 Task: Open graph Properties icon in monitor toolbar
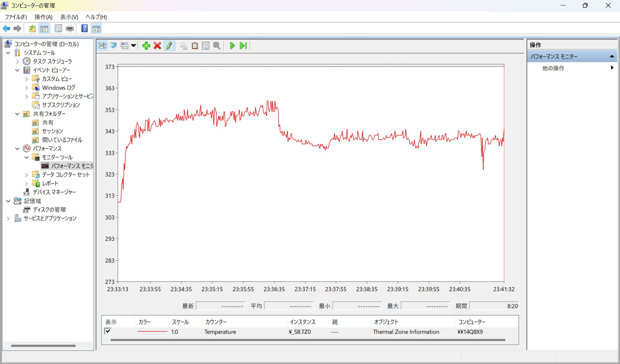[206, 46]
